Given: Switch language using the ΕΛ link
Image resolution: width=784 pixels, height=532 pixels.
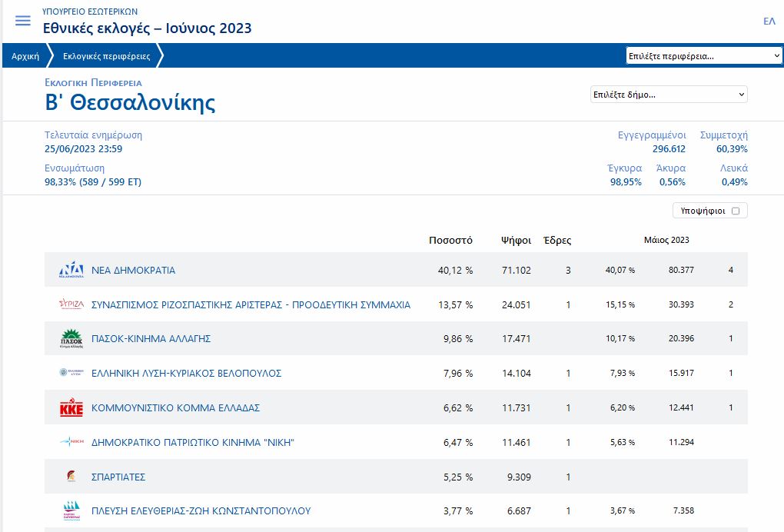Looking at the screenshot, I should (769, 22).
